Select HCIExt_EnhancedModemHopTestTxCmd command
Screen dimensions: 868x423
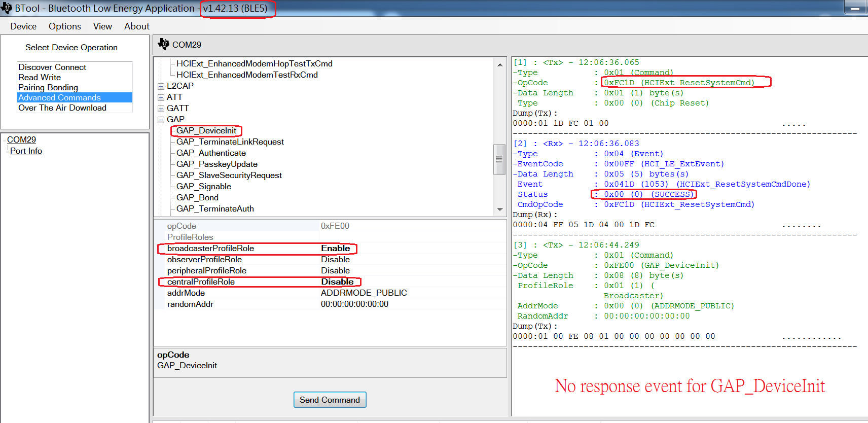[255, 63]
